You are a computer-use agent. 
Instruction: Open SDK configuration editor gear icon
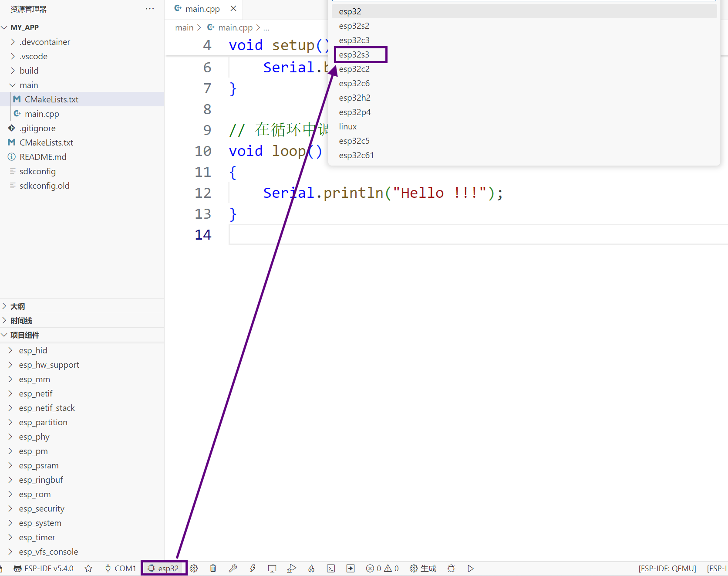click(194, 568)
